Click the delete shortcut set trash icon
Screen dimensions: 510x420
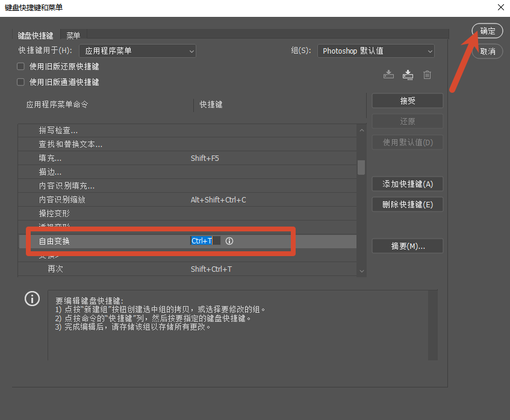(427, 75)
